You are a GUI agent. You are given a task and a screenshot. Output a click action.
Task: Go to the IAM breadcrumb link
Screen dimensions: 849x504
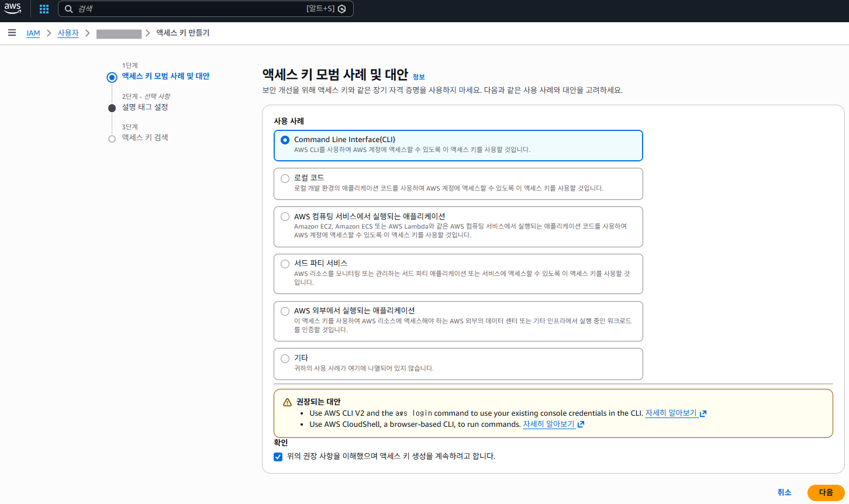(33, 33)
